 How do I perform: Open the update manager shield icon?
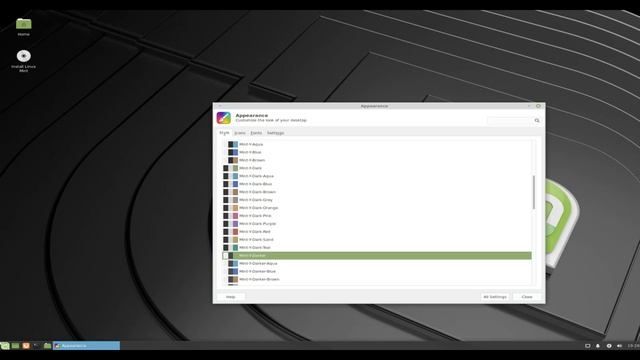609,346
